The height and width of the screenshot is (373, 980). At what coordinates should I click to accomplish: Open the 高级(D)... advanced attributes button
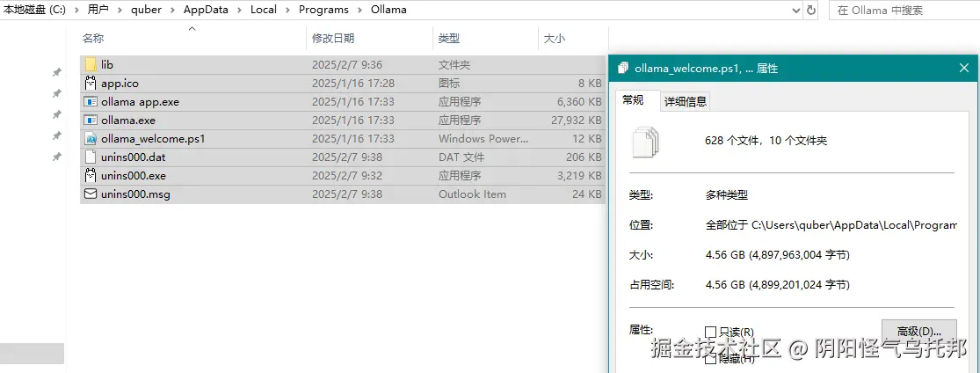coord(918,331)
